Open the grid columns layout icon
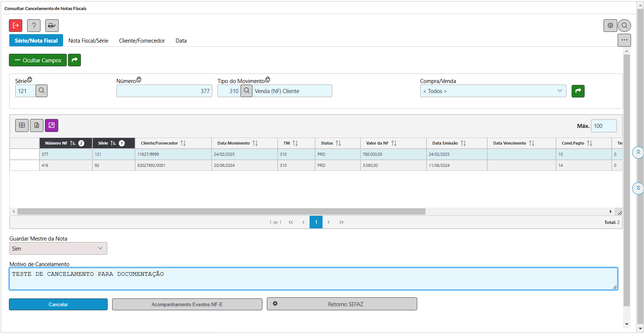This screenshot has height=334, width=644. point(22,125)
